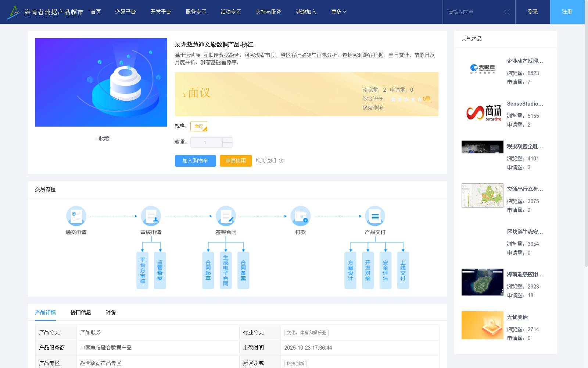The width and height of the screenshot is (588, 368).
Task: Open the 诚邀加入 menu item
Action: (306, 12)
